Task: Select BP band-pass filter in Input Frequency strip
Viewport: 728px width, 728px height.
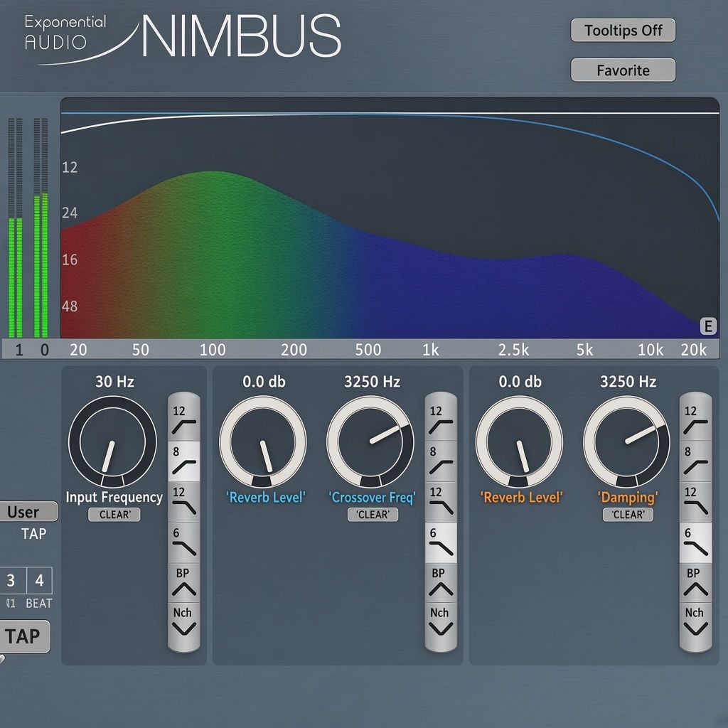Action: [184, 582]
